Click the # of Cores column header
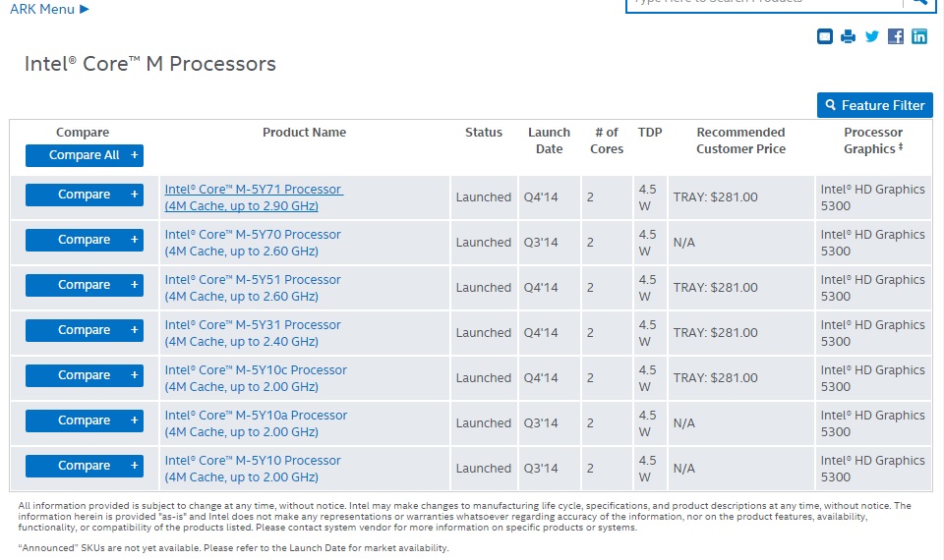 (607, 140)
